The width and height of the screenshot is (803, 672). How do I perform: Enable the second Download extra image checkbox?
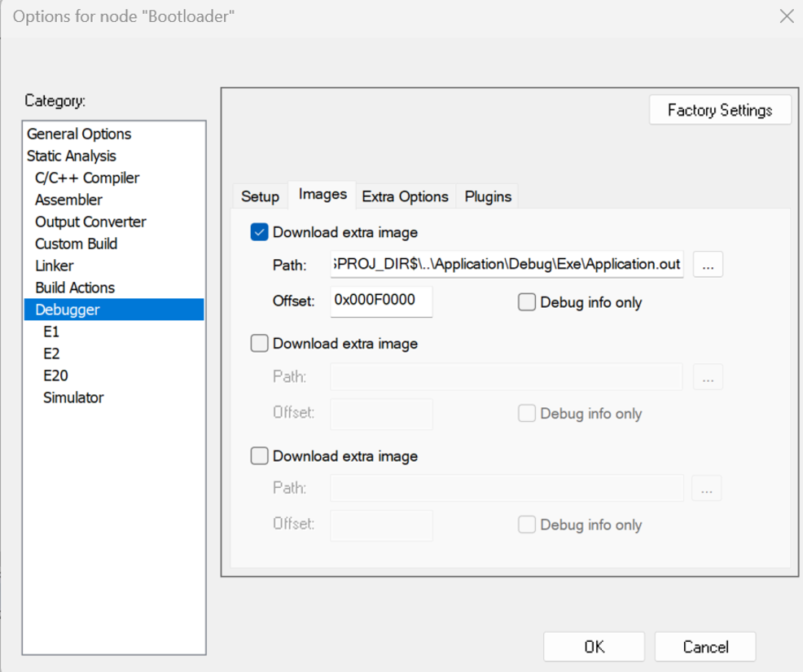pos(259,344)
